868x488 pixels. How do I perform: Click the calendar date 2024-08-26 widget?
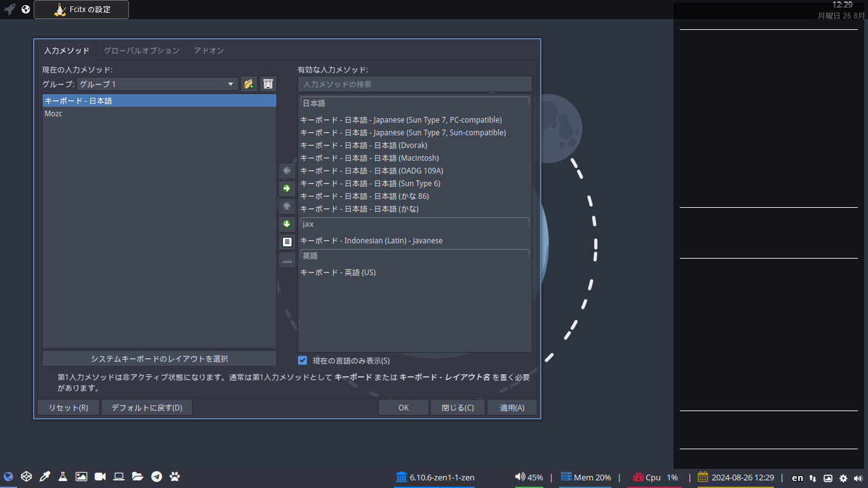[x=736, y=477]
